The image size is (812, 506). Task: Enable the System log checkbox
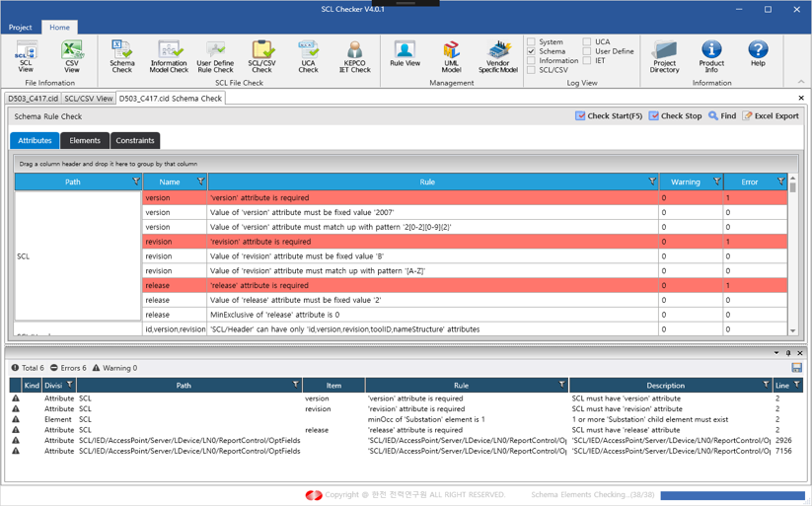pos(532,42)
